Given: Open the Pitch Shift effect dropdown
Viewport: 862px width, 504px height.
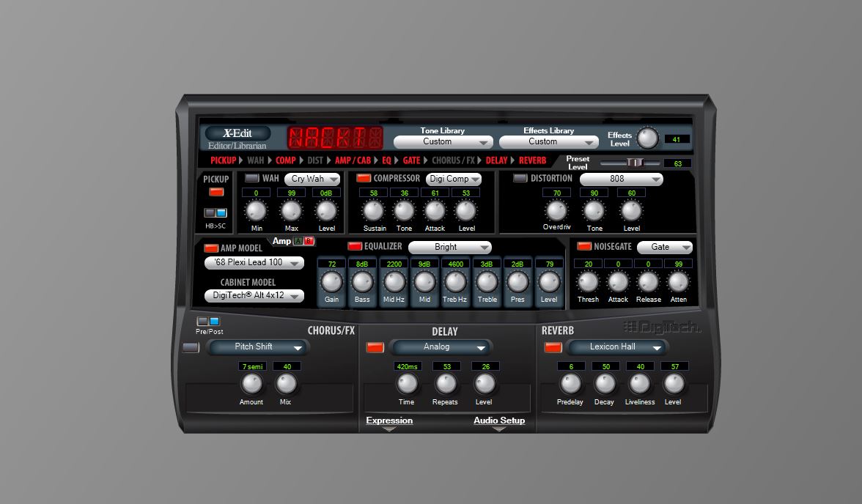Looking at the screenshot, I should [x=258, y=346].
